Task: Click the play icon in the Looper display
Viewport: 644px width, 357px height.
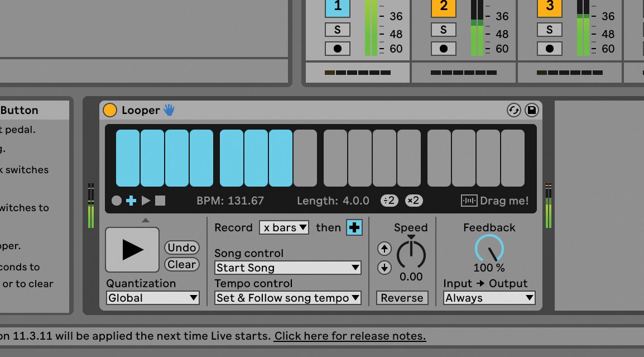Action: point(147,200)
